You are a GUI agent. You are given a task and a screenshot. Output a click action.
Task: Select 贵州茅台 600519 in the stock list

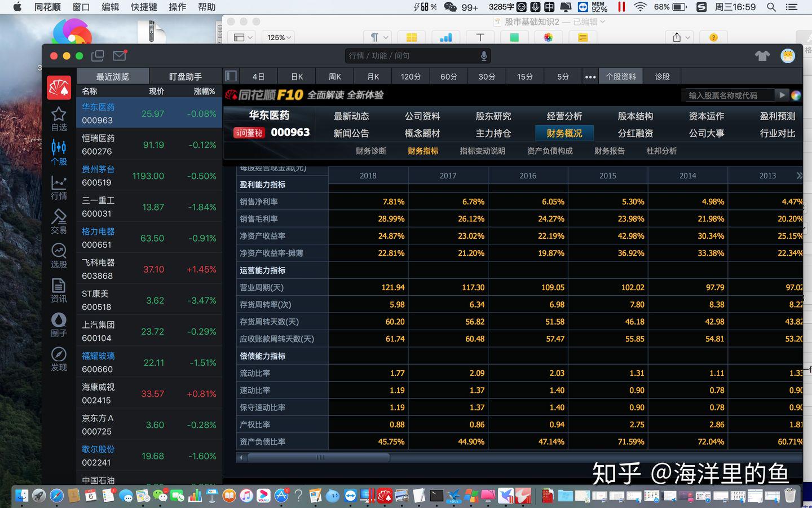point(149,176)
